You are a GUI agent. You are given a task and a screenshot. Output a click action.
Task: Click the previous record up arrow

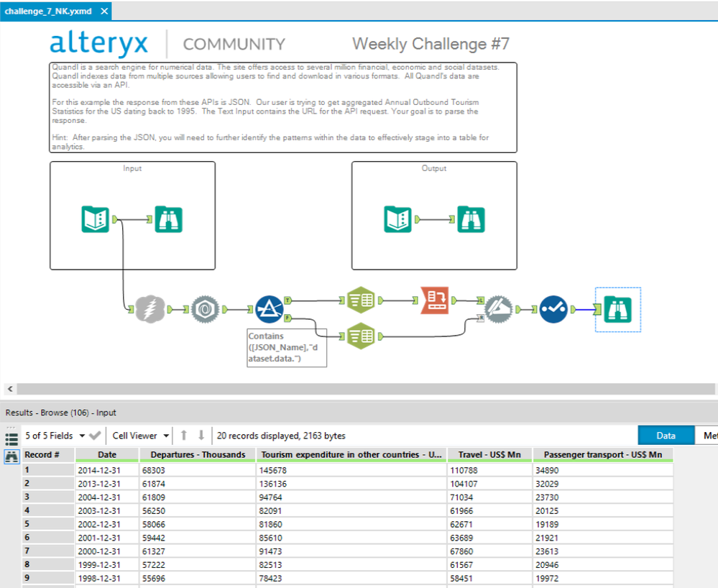point(183,435)
